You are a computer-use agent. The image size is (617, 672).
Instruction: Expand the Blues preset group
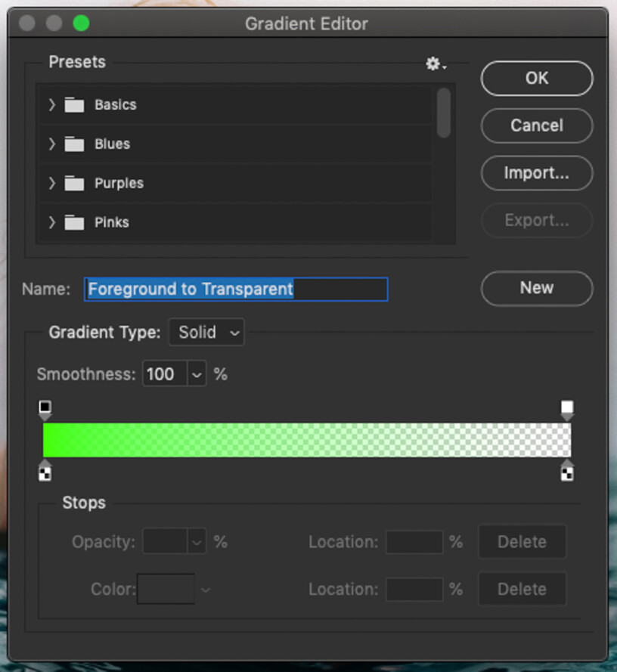tap(51, 144)
